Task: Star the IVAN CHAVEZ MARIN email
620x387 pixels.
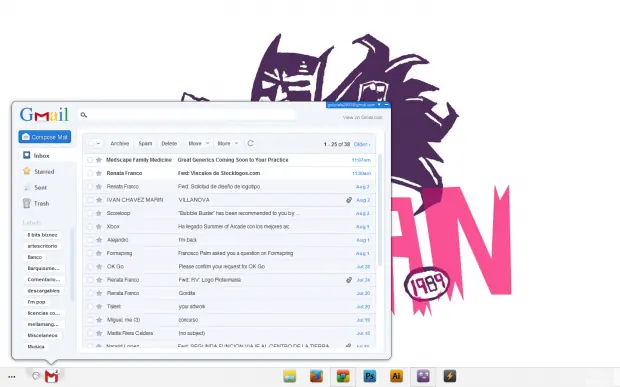Action: (x=99, y=200)
